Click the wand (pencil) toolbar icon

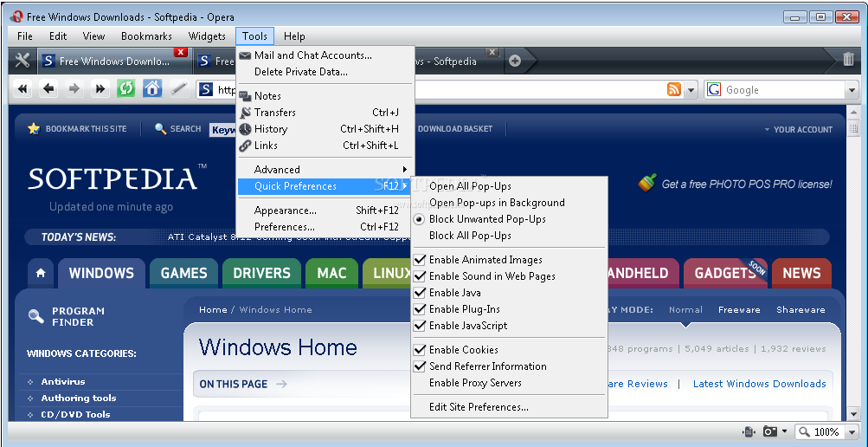tap(178, 88)
